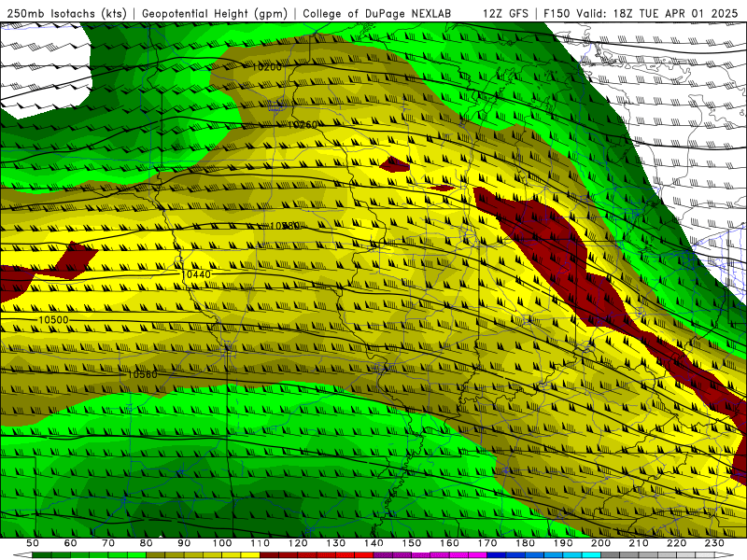Click the 10200 height contour label
The height and width of the screenshot is (560, 747).
[x=267, y=67]
